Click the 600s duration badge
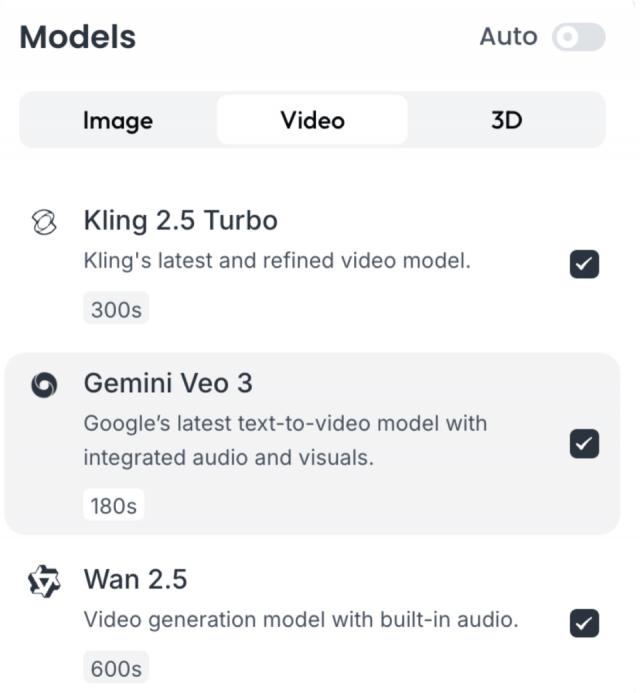The width and height of the screenshot is (640, 693). pos(115,667)
